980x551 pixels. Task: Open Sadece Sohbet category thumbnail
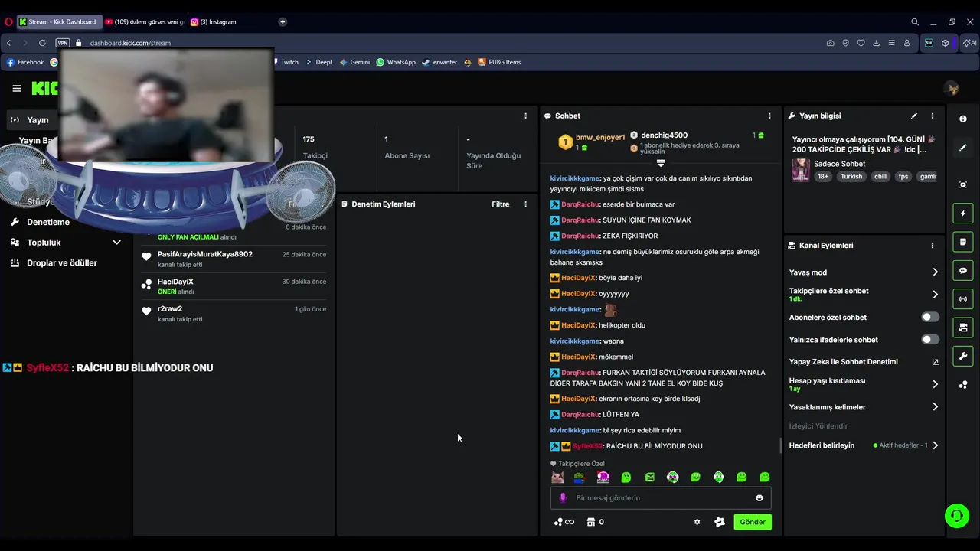tap(801, 170)
